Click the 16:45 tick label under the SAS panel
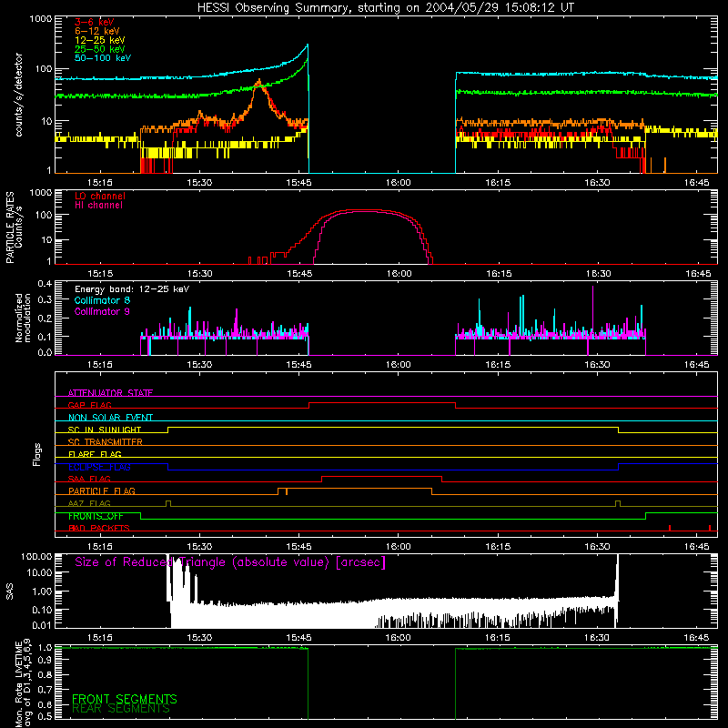This screenshot has width=728, height=728. click(x=696, y=638)
